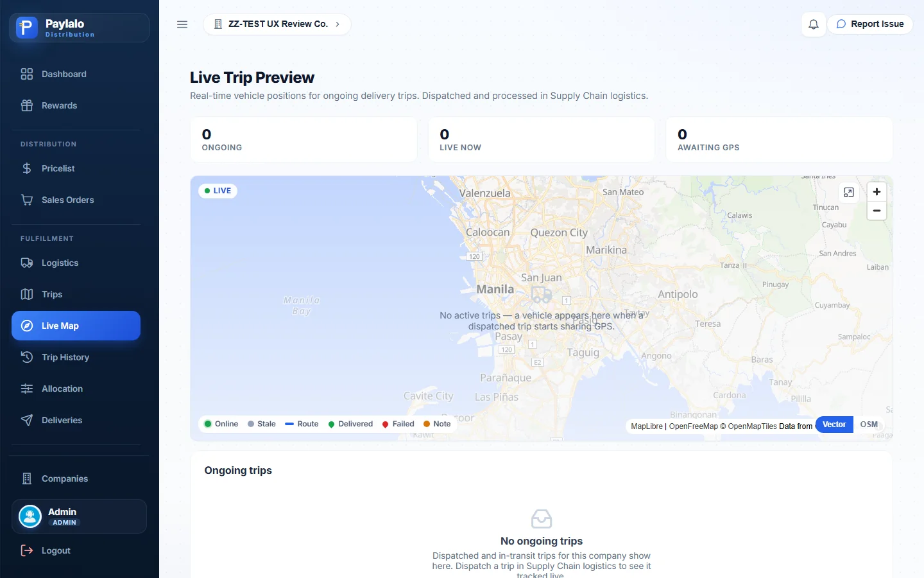
Task: Select the Live Now count card
Action: tap(542, 139)
